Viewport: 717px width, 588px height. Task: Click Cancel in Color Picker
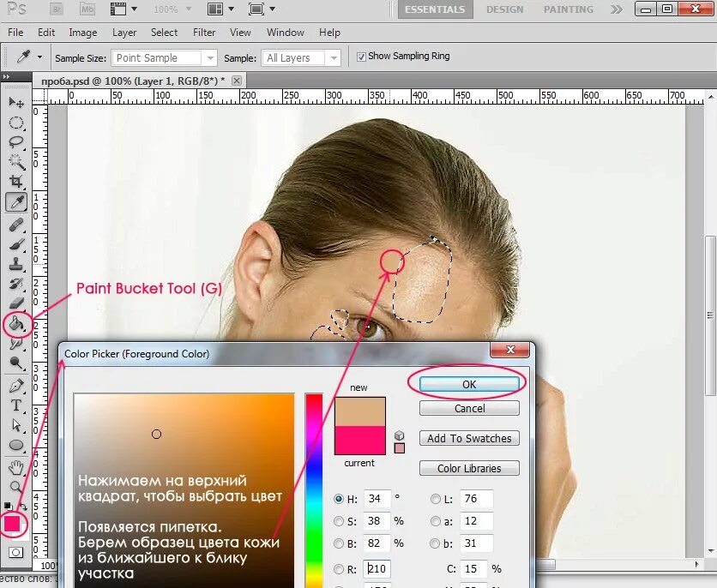[x=469, y=409]
